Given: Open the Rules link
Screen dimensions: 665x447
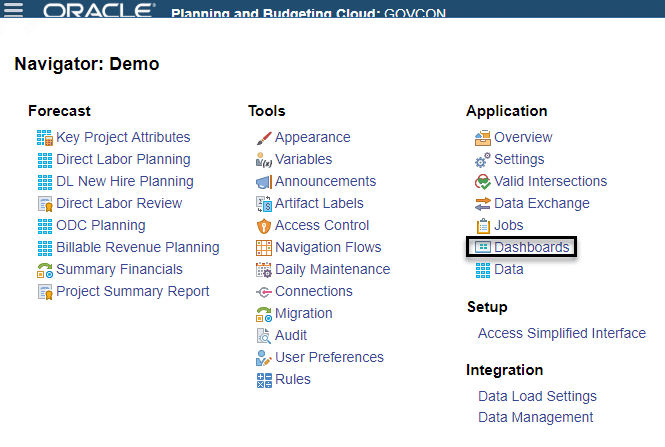Looking at the screenshot, I should point(293,379).
